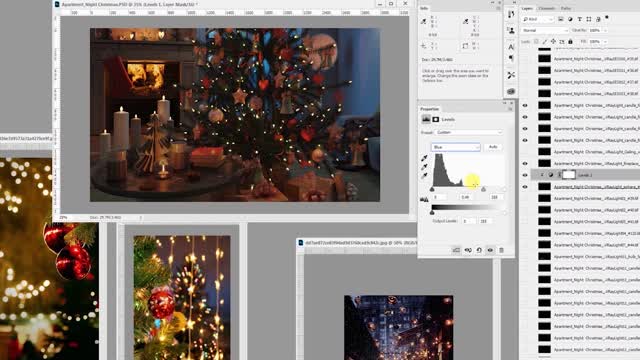Select the Levels 1 layer mask thumbnail

[x=569, y=175]
